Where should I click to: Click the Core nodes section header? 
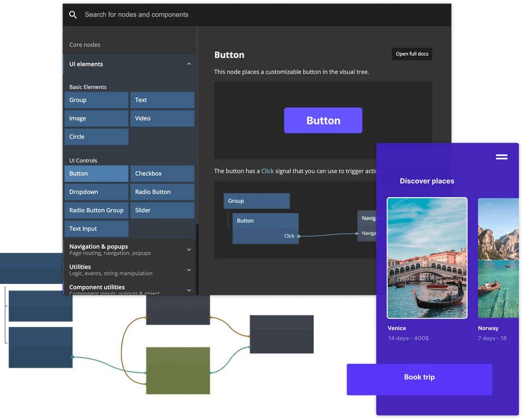pyautogui.click(x=86, y=45)
